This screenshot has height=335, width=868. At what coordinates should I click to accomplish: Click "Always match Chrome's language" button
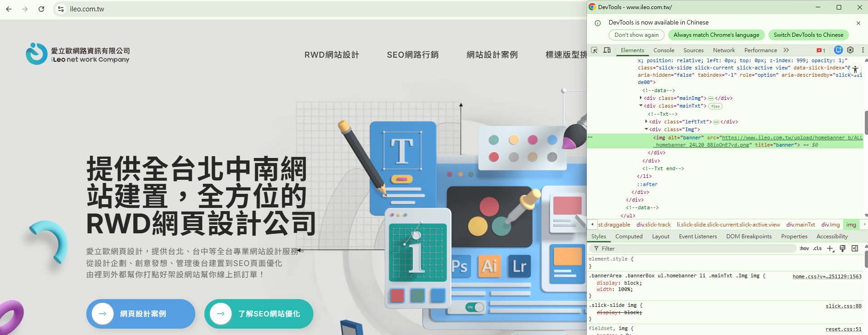pyautogui.click(x=716, y=35)
